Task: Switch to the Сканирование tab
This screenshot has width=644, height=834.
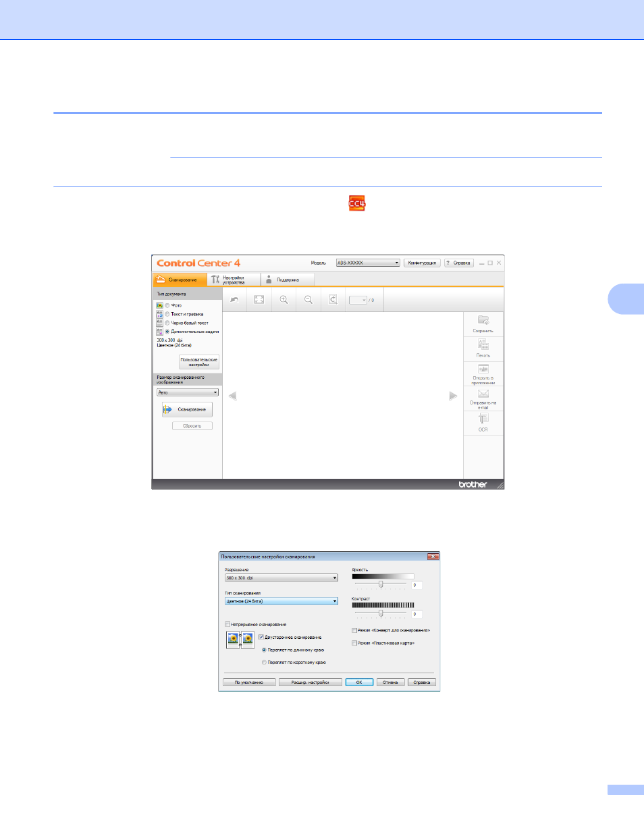Action: click(180, 280)
